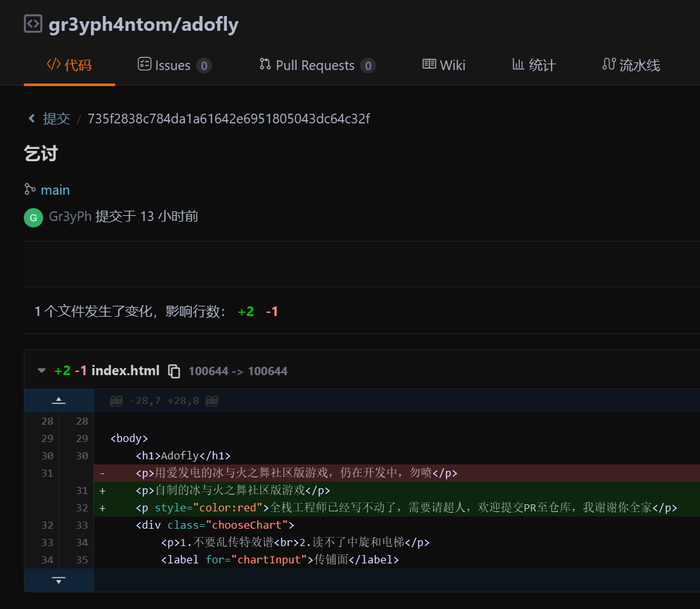Viewport: 700px width, 609px height.
Task: Open the 代码 code tab
Action: click(x=69, y=65)
